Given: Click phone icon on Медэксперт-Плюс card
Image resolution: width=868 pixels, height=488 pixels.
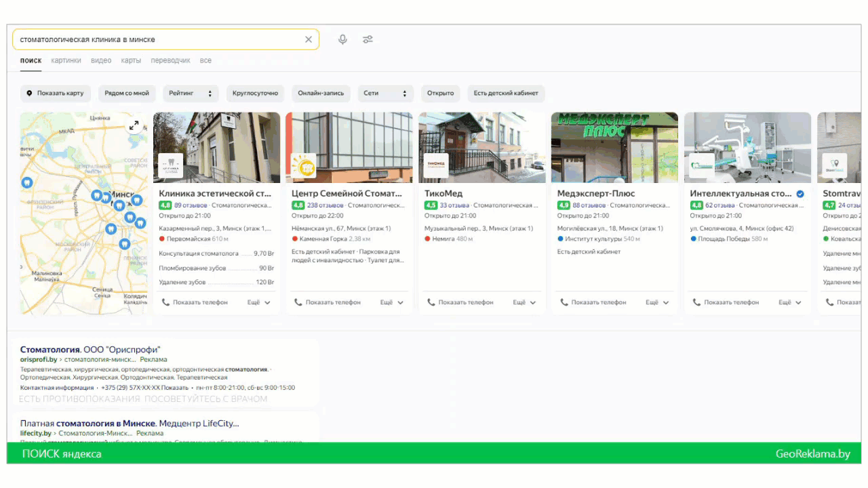Looking at the screenshot, I should (564, 302).
